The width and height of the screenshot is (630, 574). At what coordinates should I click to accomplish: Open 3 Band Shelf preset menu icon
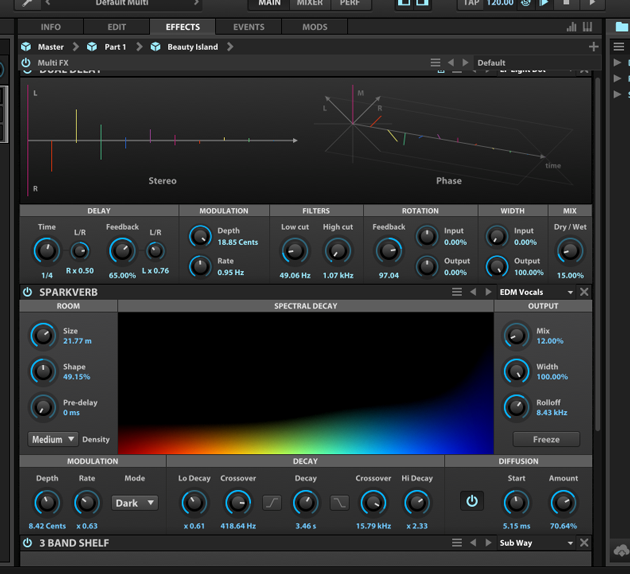click(457, 543)
